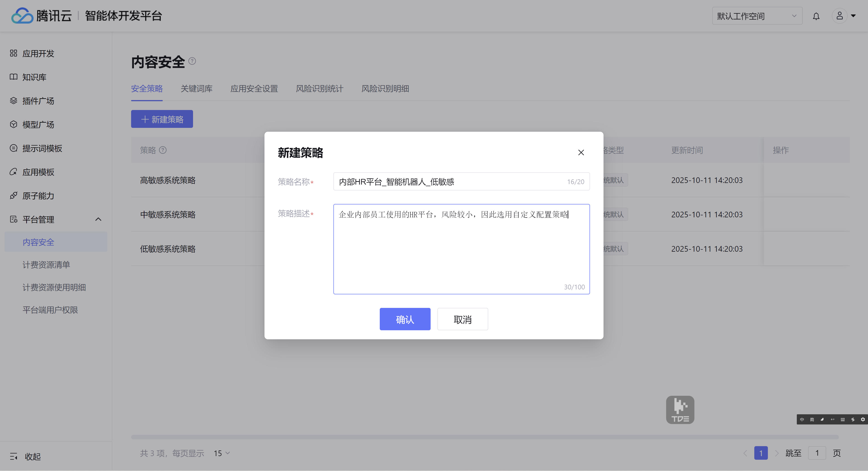Click the 确认 button in dialog
Image resolution: width=868 pixels, height=471 pixels.
[405, 319]
